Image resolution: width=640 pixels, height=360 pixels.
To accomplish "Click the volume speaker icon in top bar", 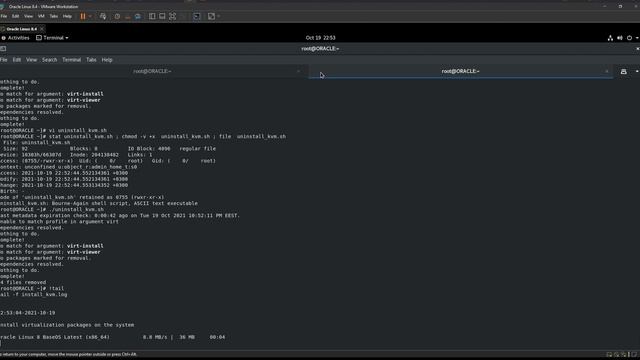I will click(x=620, y=38).
